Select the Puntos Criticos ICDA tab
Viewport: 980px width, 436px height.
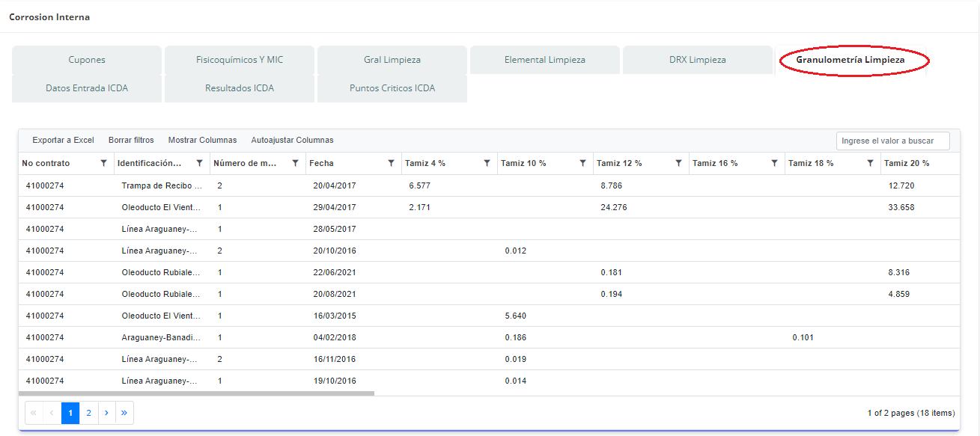(392, 88)
